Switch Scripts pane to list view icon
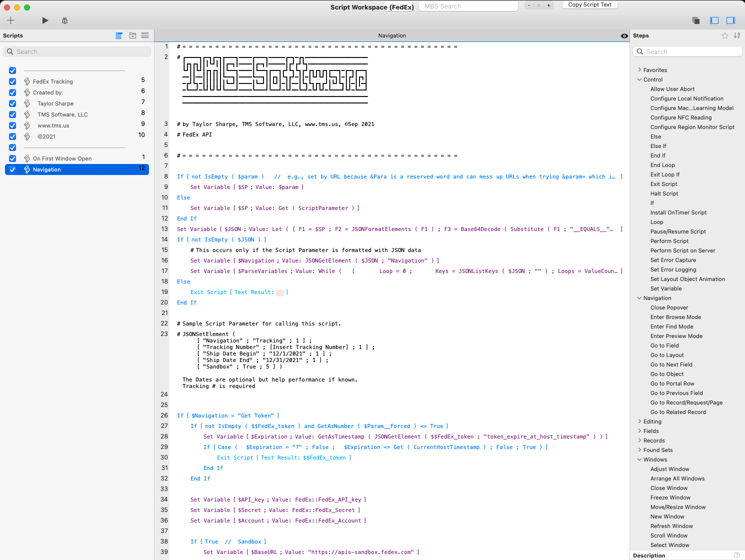Image resolution: width=745 pixels, height=560 pixels. point(119,35)
